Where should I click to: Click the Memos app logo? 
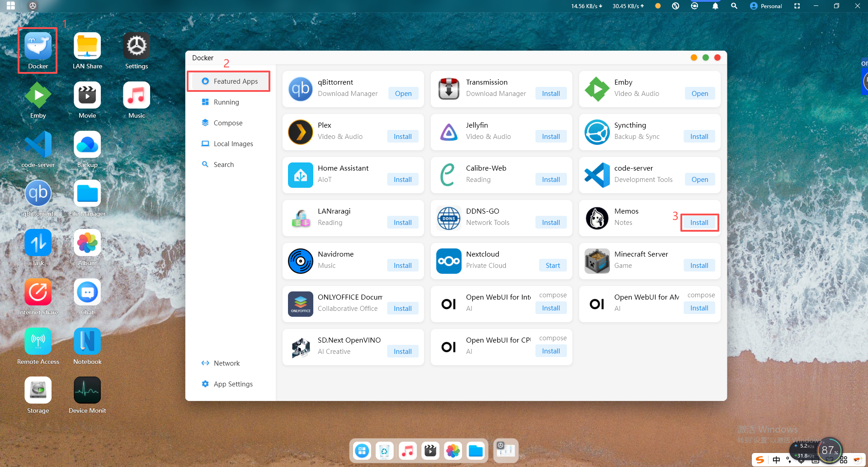pos(597,218)
